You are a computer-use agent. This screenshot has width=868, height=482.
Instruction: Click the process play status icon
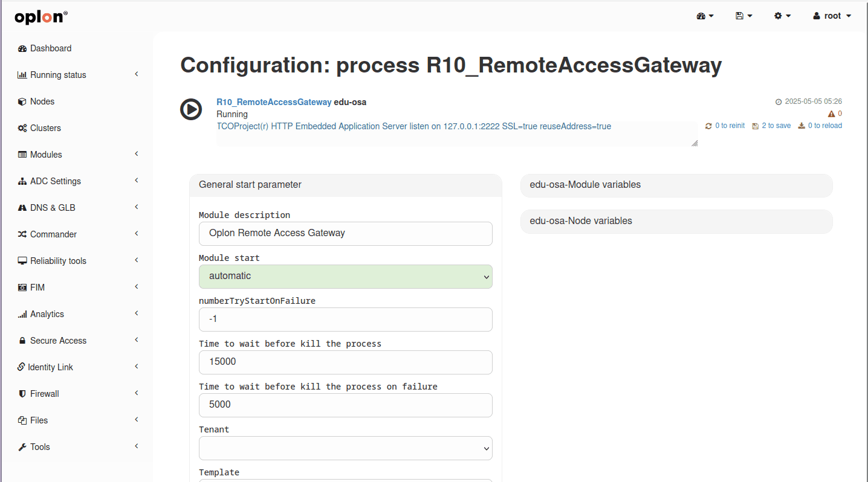coord(191,109)
